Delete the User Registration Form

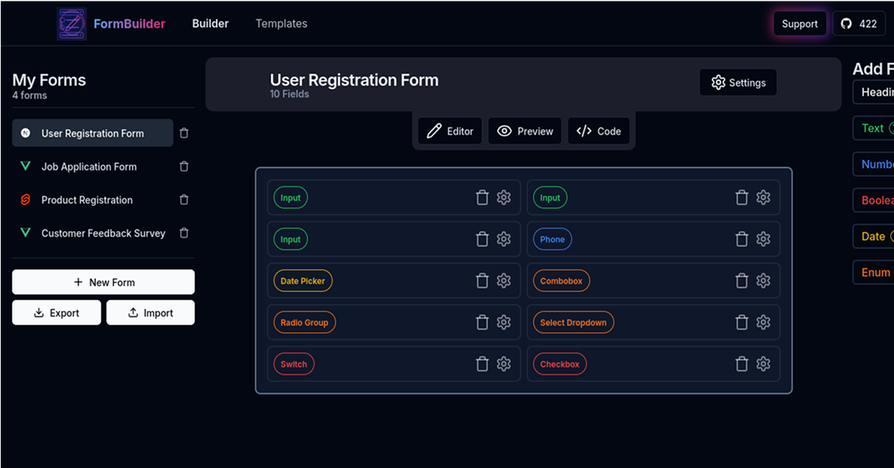point(184,133)
